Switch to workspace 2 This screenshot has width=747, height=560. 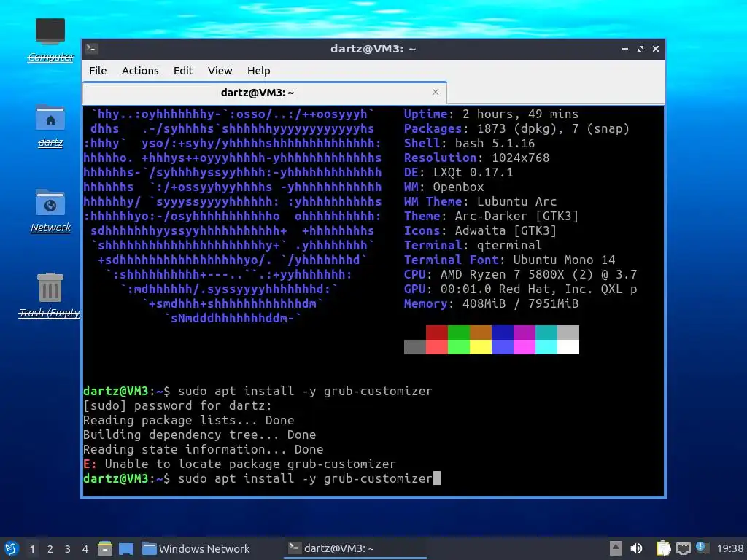tap(50, 549)
